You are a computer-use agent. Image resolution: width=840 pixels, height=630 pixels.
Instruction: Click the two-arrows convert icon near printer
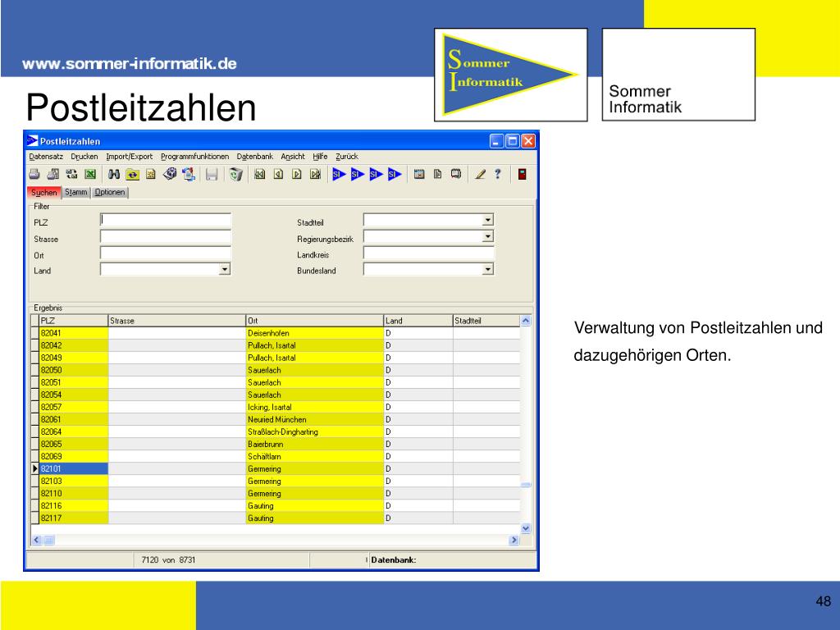point(71,174)
